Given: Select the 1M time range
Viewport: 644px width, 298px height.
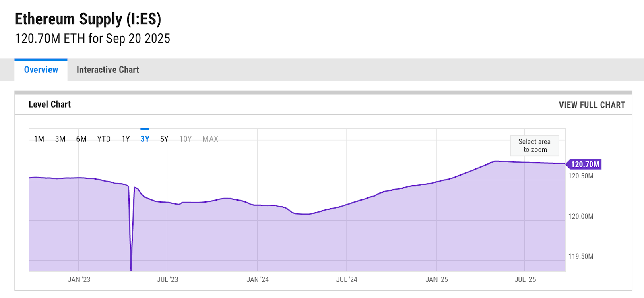Looking at the screenshot, I should coord(39,139).
